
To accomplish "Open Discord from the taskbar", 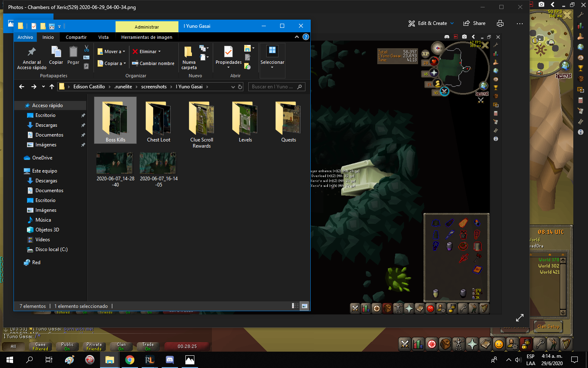I will pos(169,360).
